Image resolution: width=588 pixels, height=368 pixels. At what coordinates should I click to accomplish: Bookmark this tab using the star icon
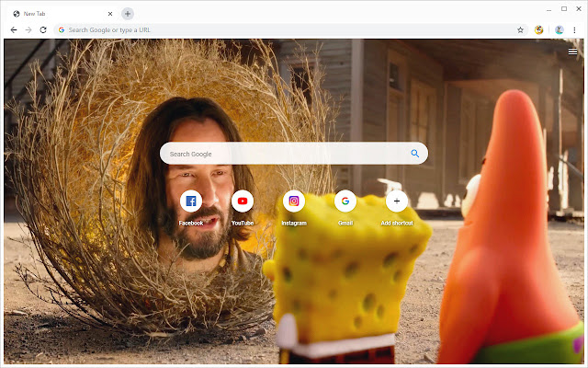click(520, 30)
